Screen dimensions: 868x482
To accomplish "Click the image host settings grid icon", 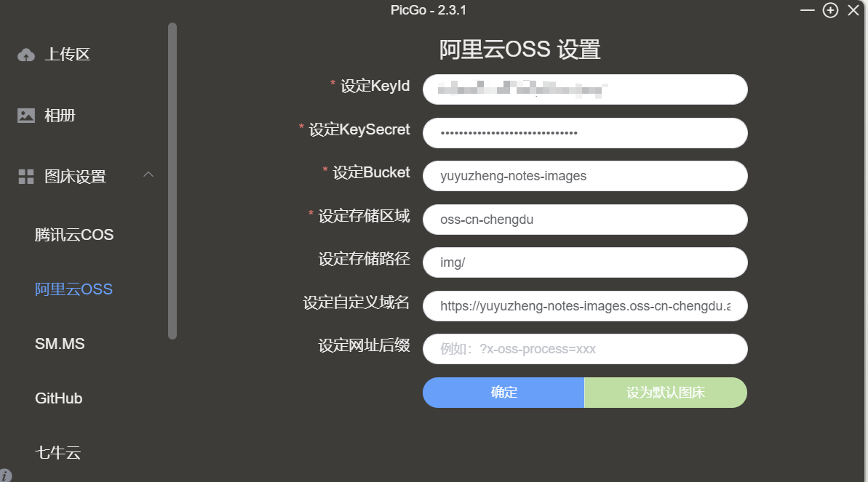I will pos(26,177).
